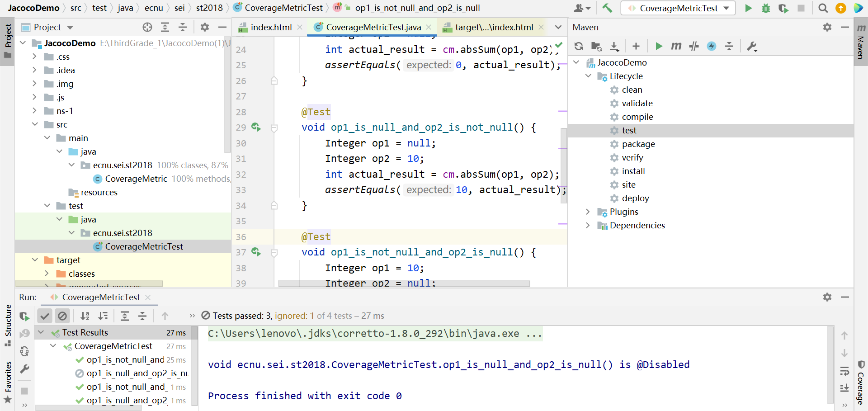Viewport: 868px width, 411px height.
Task: Open Project panel settings gear
Action: (x=205, y=27)
